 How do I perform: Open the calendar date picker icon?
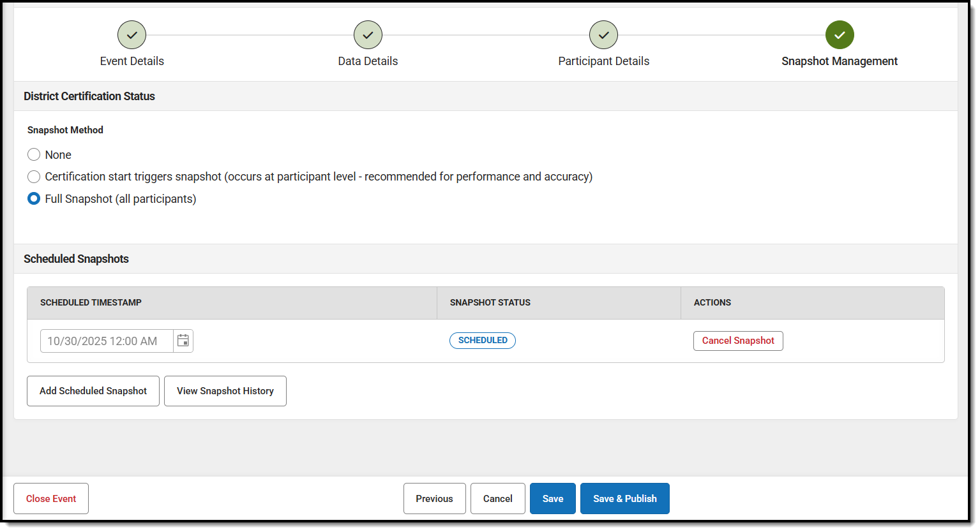(183, 341)
